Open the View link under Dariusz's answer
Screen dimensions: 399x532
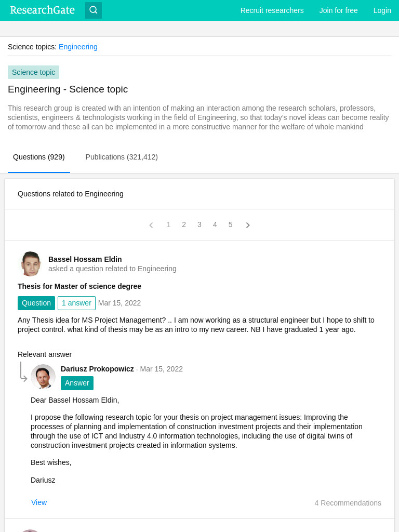pos(39,502)
